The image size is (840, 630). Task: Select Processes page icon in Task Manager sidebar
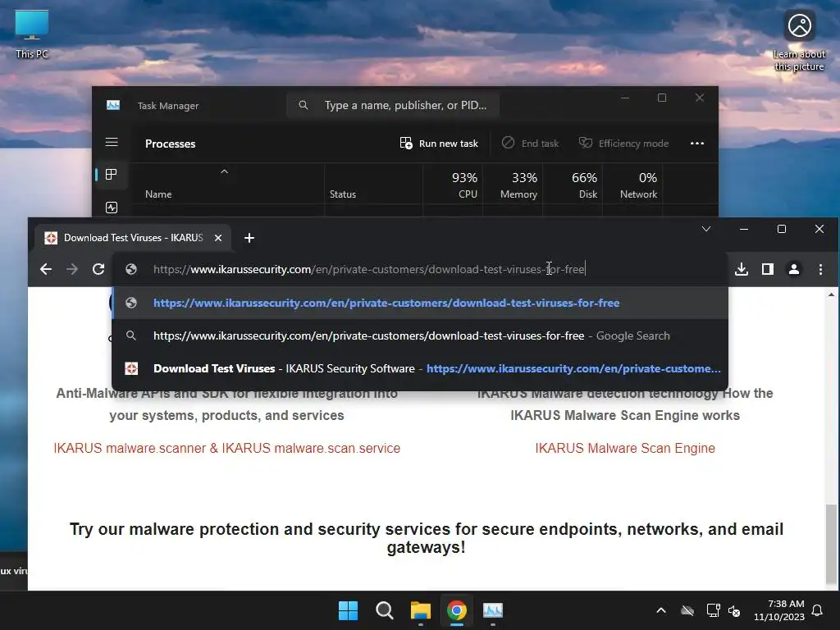tap(112, 175)
